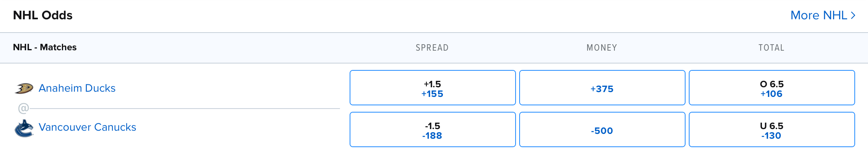Image resolution: width=868 pixels, height=154 pixels.
Task: Open the Anaheim Ducks team link
Action: tap(77, 88)
